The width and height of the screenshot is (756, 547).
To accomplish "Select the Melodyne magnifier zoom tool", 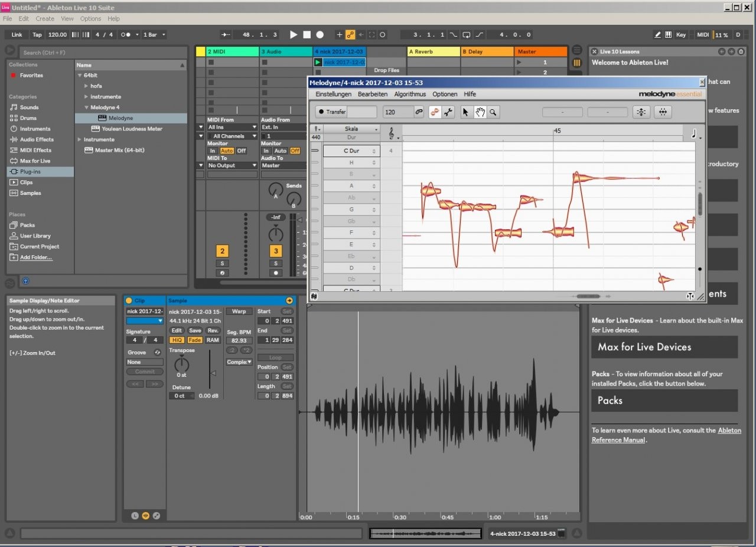I will pyautogui.click(x=493, y=112).
